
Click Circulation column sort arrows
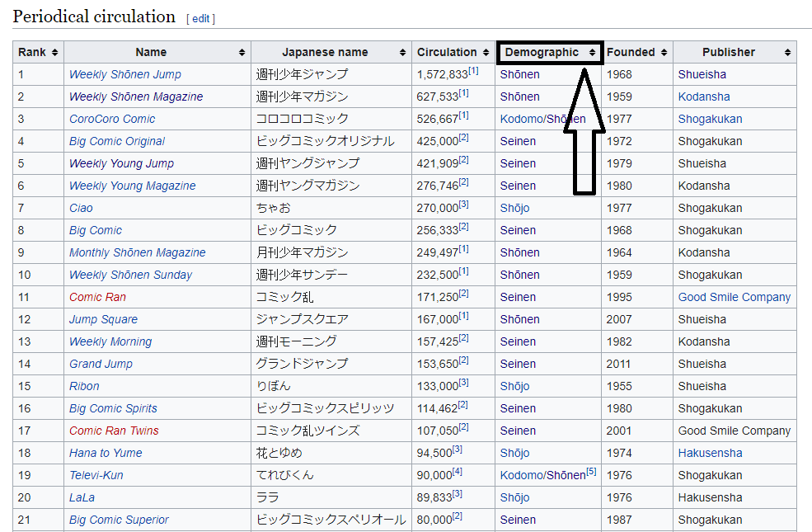click(x=486, y=53)
